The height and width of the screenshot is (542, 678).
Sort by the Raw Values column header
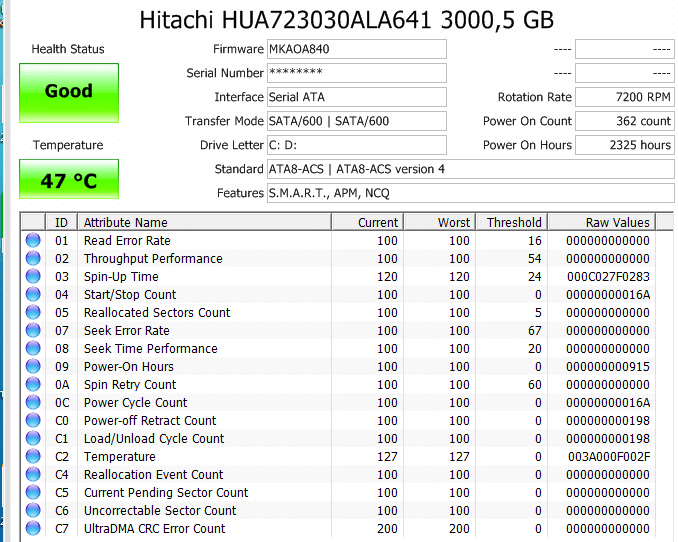click(x=601, y=222)
